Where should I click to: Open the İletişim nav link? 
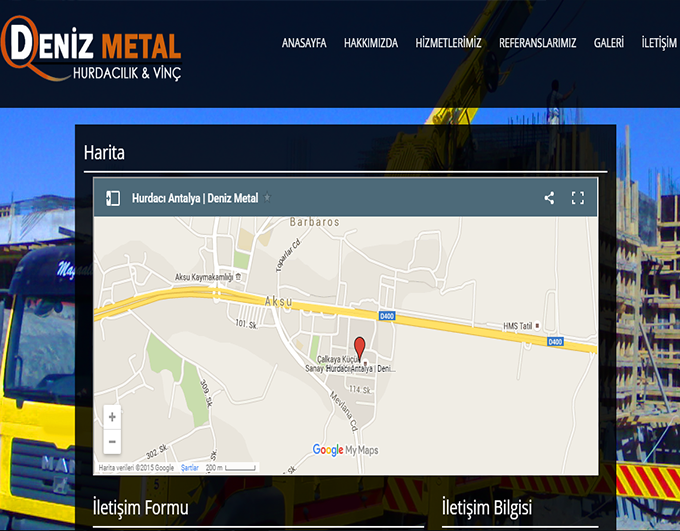click(x=658, y=43)
